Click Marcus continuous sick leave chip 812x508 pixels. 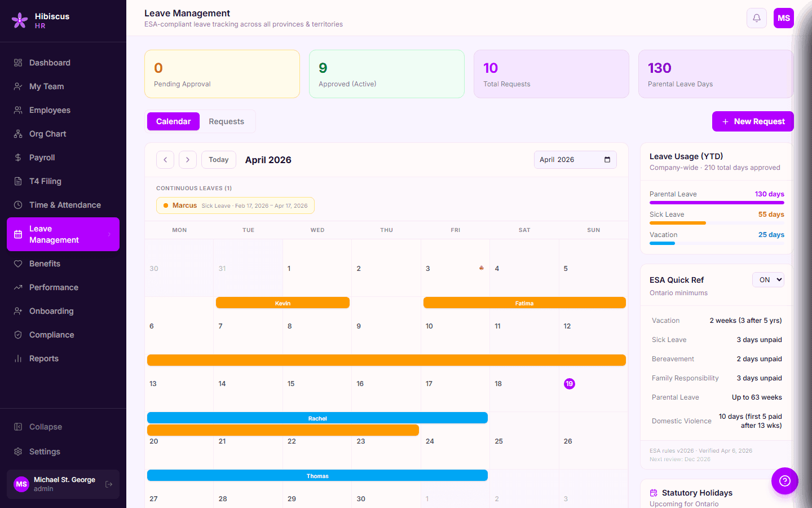(x=235, y=205)
